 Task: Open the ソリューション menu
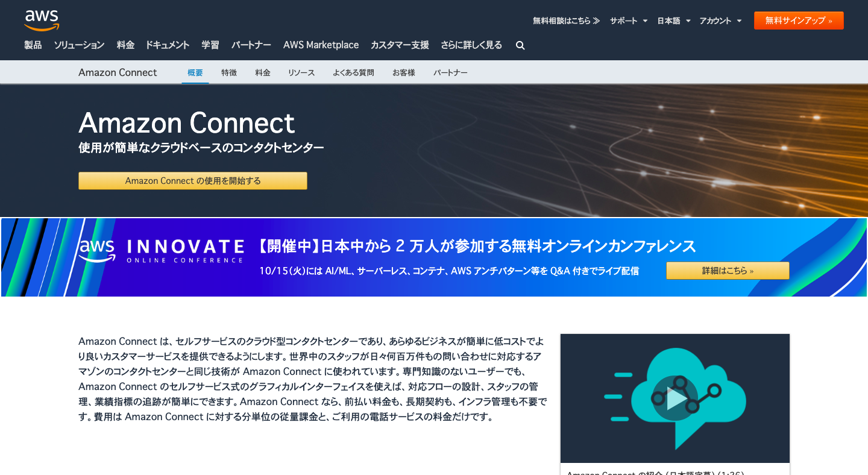[79, 45]
